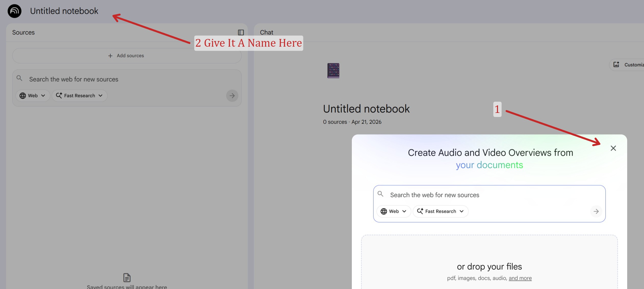Click the Add sources button
Viewport: 644px width, 289px height.
(127, 56)
